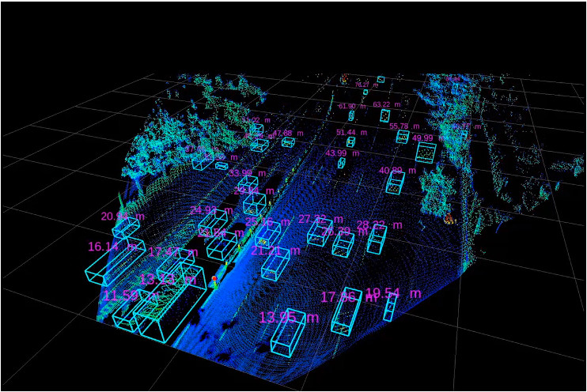
Task: Pick the 16.14 m distance label
Action: pos(112,247)
